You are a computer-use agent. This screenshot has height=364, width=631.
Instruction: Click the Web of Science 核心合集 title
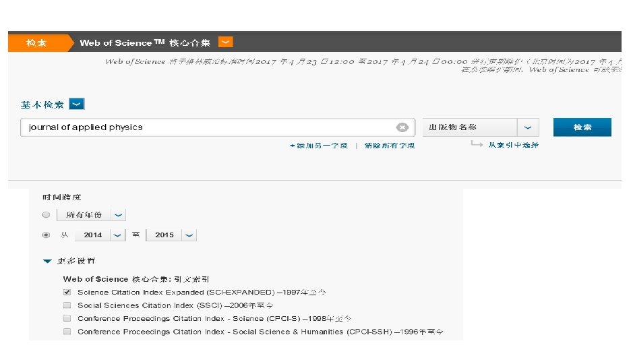click(x=145, y=42)
